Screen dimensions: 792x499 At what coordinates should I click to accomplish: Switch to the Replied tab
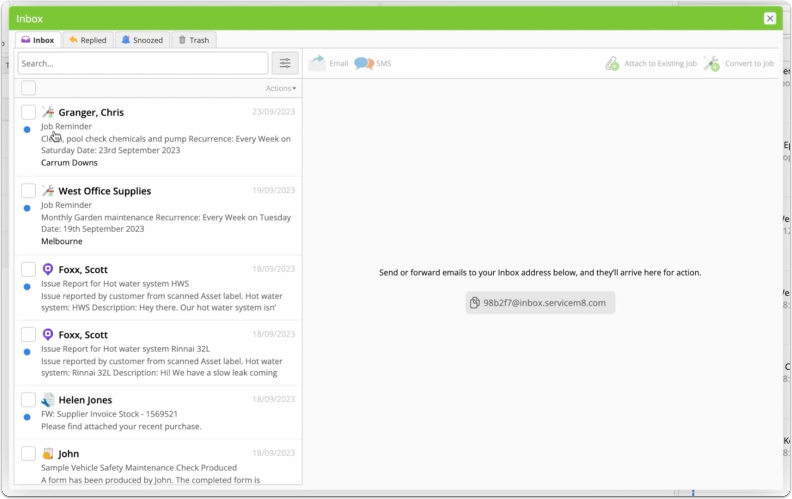click(x=88, y=40)
